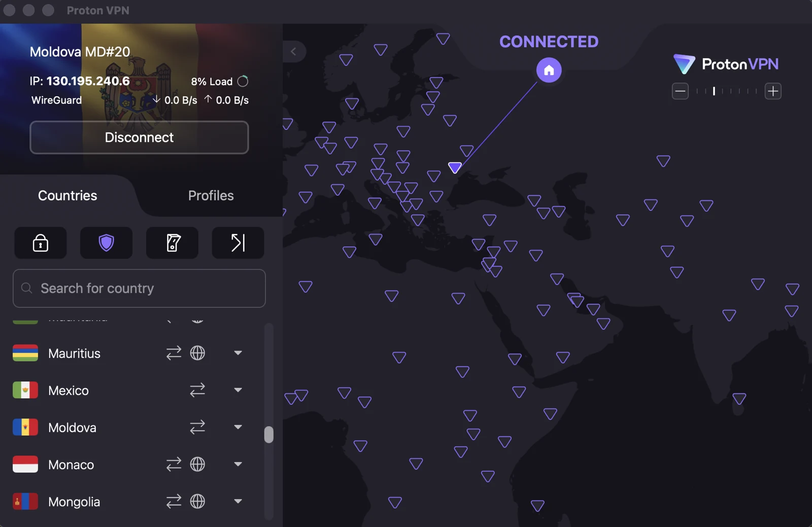Click the IP address 130.195.240.6
This screenshot has height=527, width=812.
pyautogui.click(x=88, y=81)
